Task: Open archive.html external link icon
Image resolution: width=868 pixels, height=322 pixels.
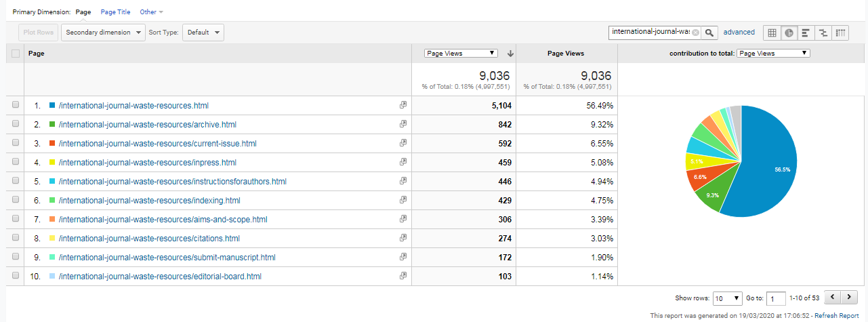Action: click(x=403, y=124)
